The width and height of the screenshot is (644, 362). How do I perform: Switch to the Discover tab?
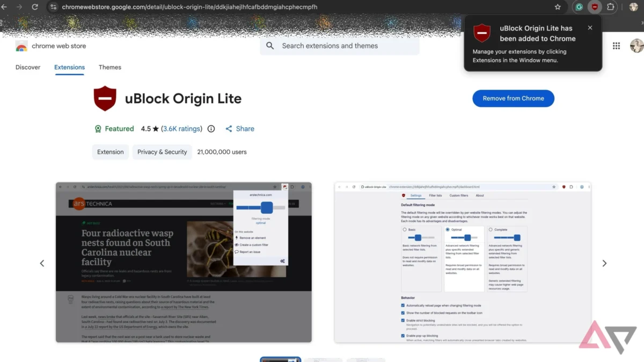(28, 67)
